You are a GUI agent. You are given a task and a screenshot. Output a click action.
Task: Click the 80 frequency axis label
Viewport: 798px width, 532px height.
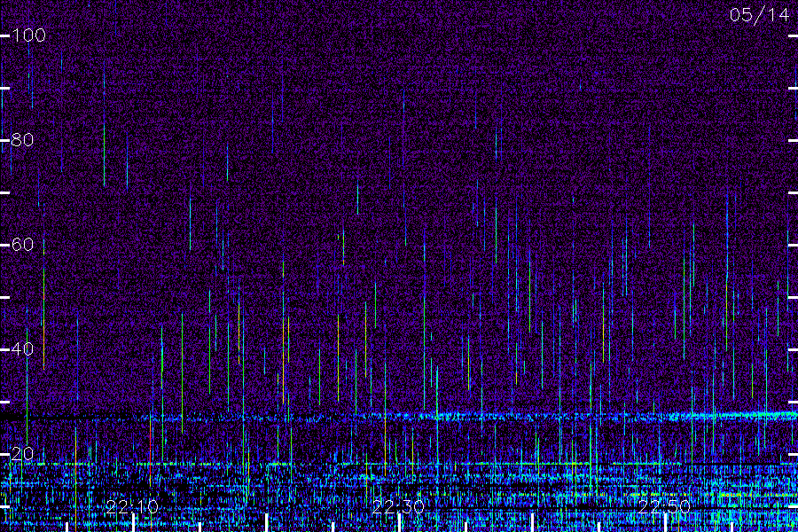22,140
